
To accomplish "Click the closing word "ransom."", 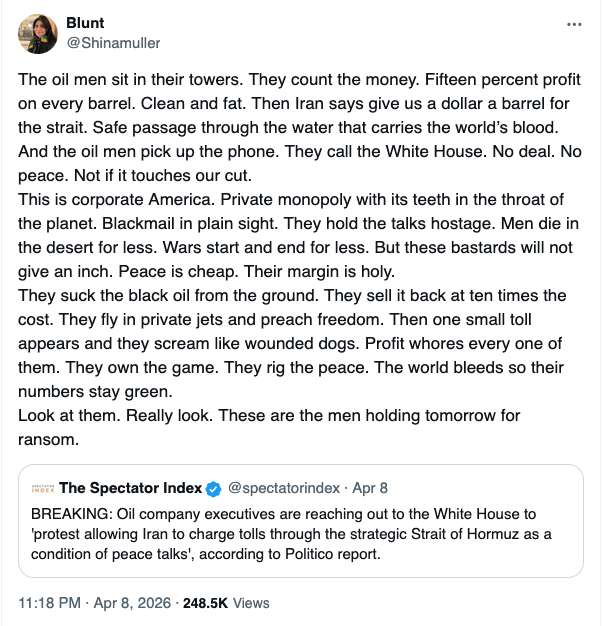I will click(48, 438).
